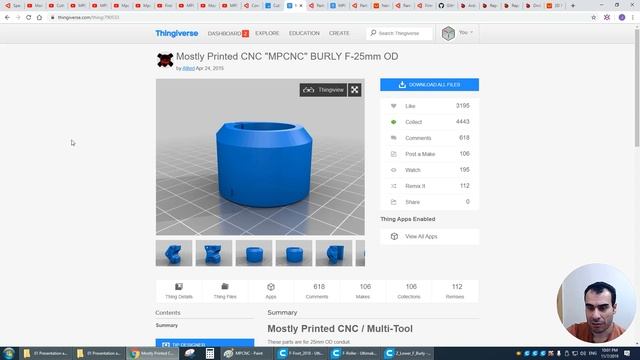Switch to MPCNC - Paint taskbar window

pos(246,353)
